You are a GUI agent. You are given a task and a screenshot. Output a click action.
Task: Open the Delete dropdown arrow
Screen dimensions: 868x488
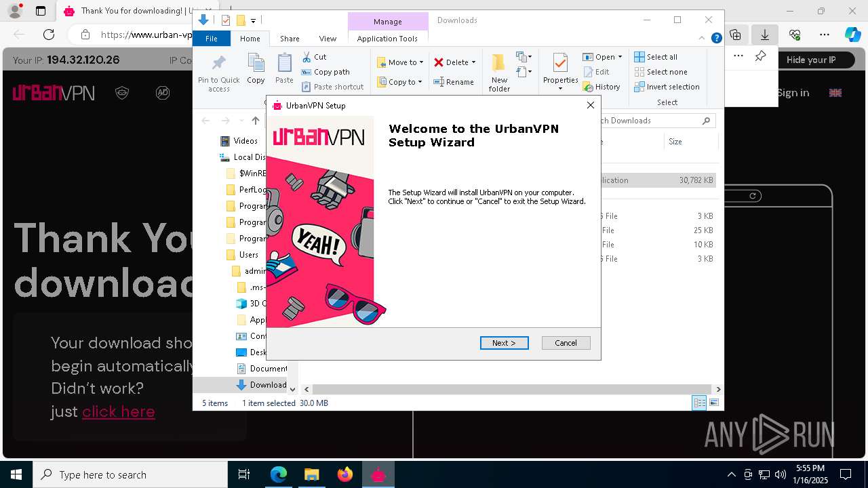tap(473, 62)
